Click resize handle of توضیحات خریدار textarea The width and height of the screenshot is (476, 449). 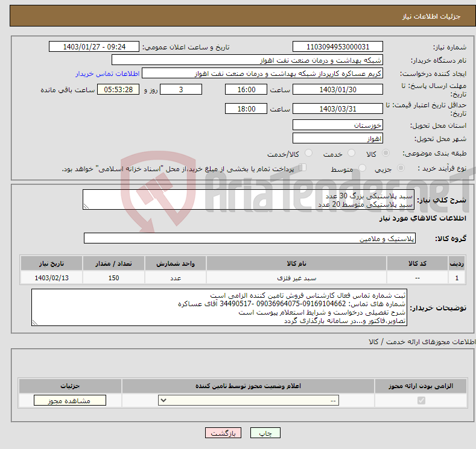[x=35, y=323]
